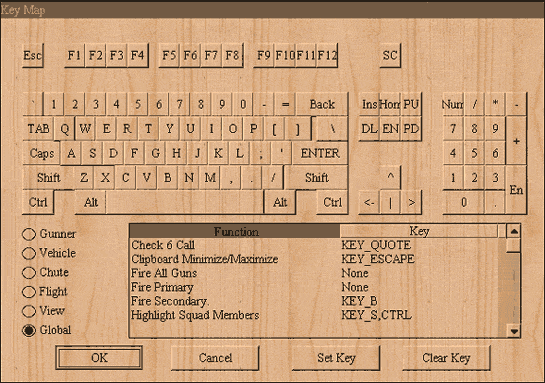Select numpad key 5
Viewport: 545px width, 383px height.
(474, 153)
